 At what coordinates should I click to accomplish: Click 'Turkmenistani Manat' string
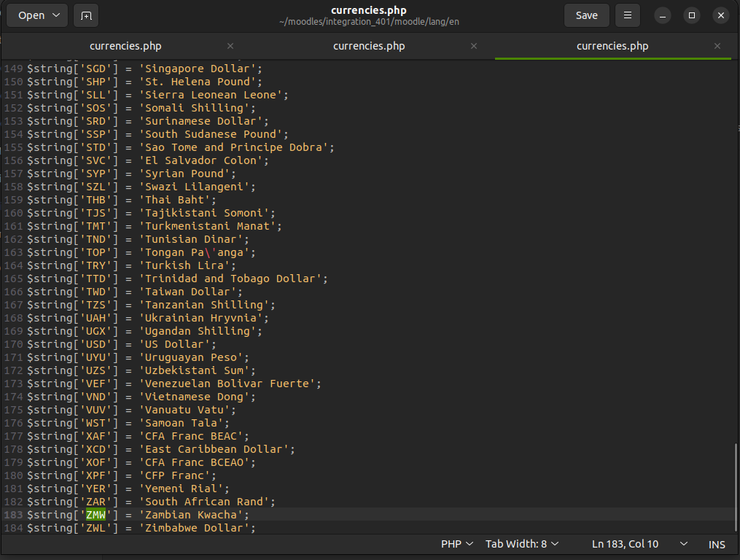pyautogui.click(x=207, y=227)
